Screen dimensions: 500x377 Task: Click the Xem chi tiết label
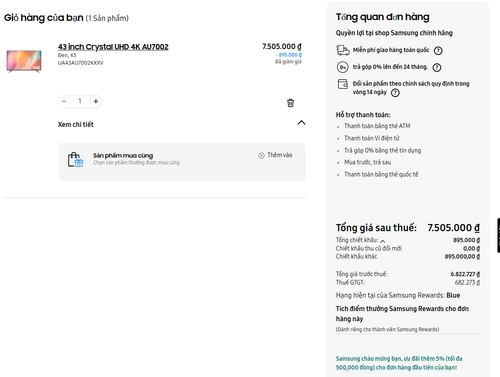(76, 124)
